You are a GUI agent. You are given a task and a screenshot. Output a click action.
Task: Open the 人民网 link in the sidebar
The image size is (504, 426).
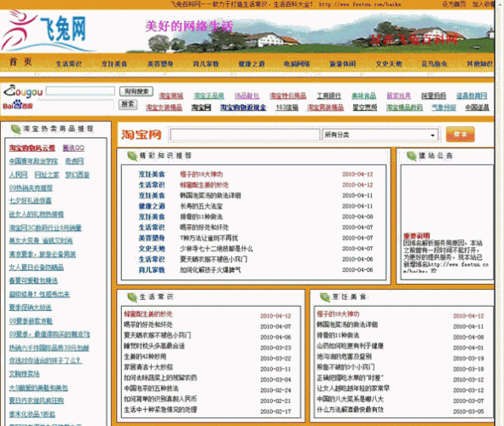pyautogui.click(x=18, y=175)
